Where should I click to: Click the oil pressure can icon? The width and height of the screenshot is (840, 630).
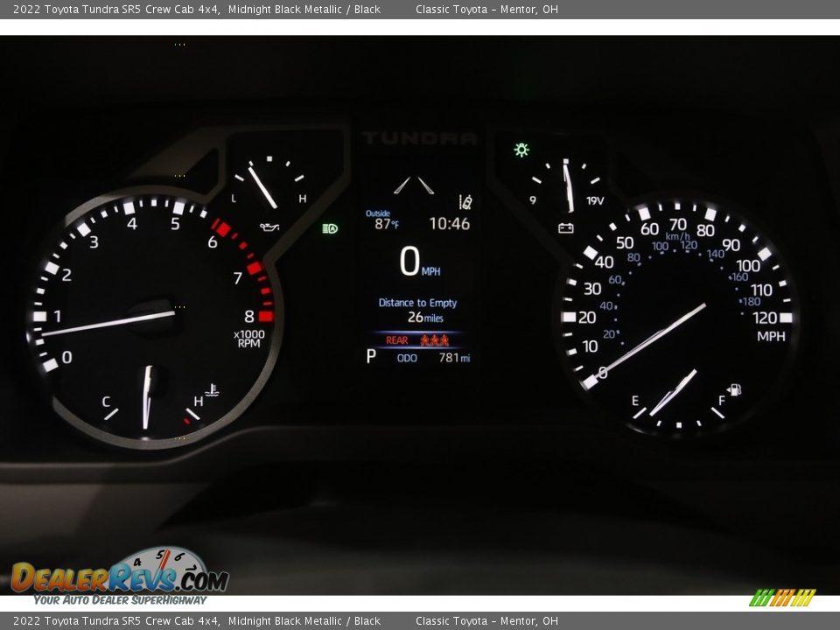[x=269, y=227]
